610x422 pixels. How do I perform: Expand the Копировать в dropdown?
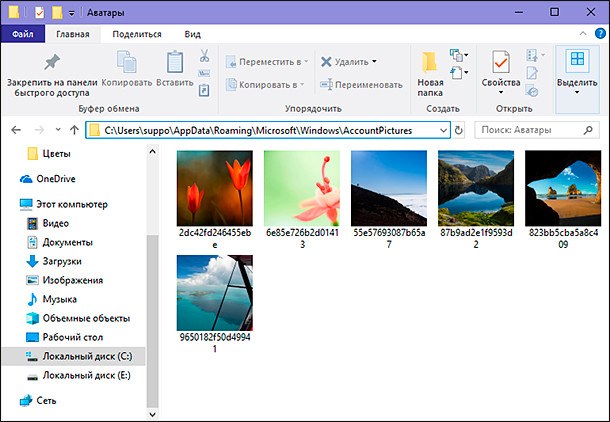point(263,85)
